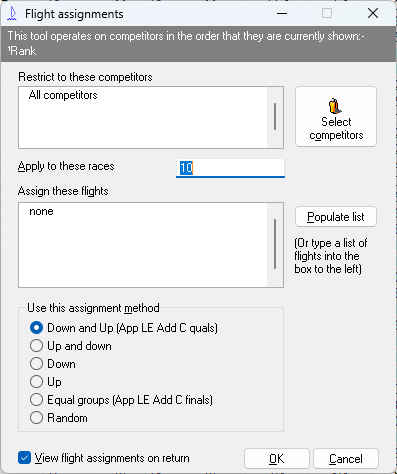This screenshot has height=474, width=397.
Task: Pick the Up assignment method
Action: (x=36, y=382)
